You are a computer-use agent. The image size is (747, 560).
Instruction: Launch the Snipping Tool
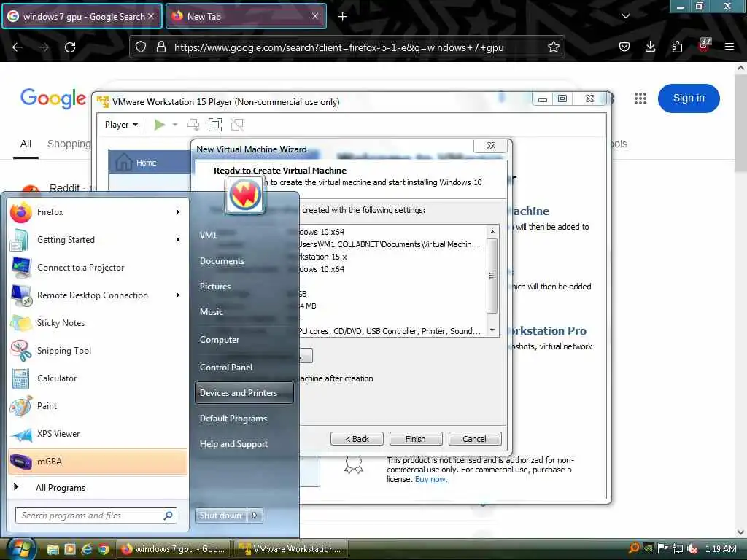[x=98, y=351]
